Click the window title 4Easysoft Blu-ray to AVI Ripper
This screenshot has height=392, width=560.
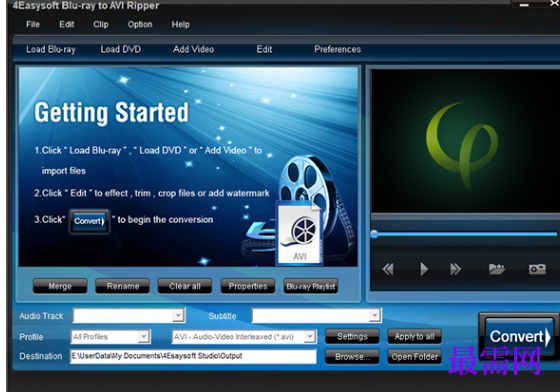86,5
